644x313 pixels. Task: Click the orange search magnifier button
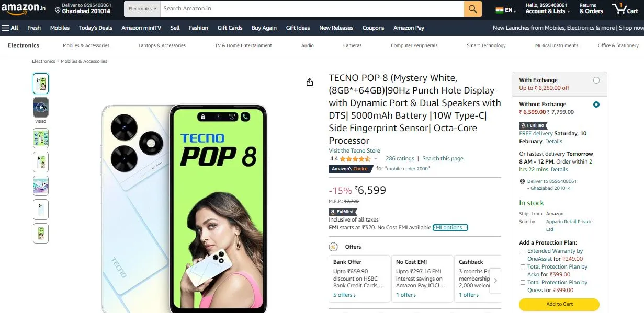472,9
